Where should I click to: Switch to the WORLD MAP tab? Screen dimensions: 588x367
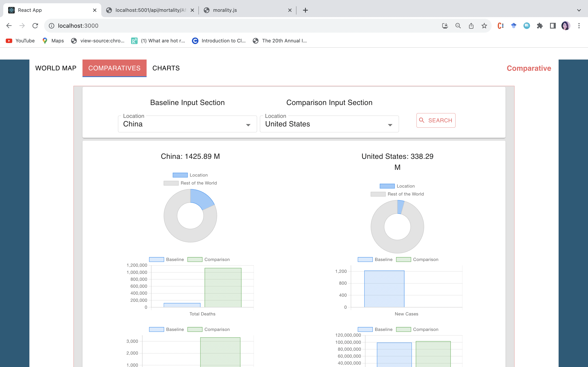coord(56,68)
